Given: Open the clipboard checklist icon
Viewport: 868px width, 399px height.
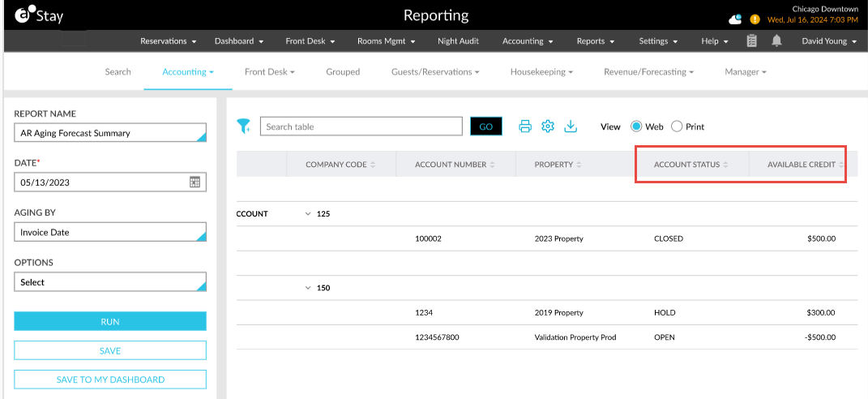Looking at the screenshot, I should click(752, 41).
